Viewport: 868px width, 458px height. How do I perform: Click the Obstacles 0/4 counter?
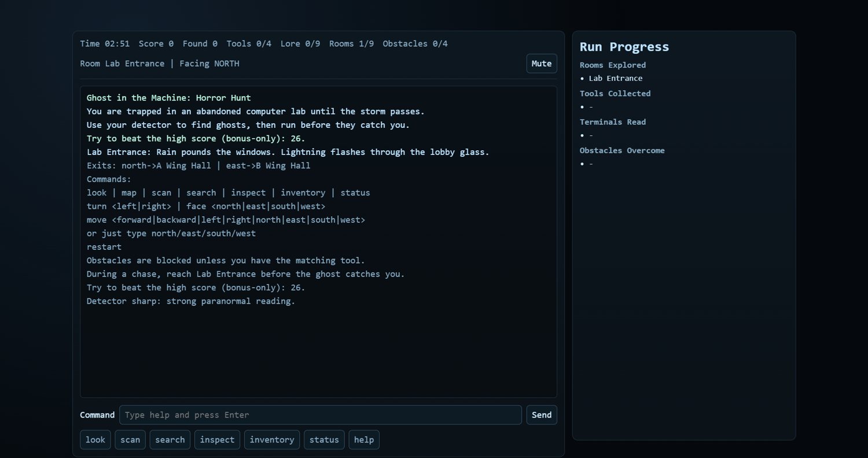tap(415, 44)
